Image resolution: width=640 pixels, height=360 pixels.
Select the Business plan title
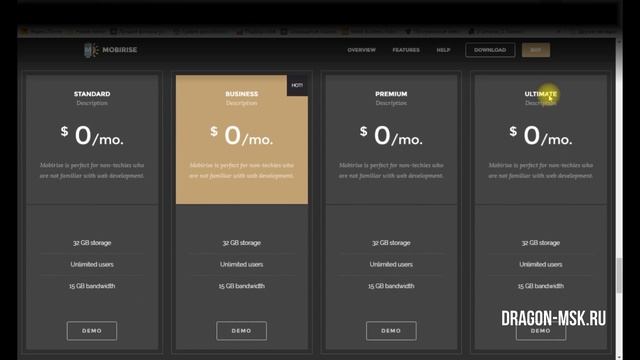(242, 94)
